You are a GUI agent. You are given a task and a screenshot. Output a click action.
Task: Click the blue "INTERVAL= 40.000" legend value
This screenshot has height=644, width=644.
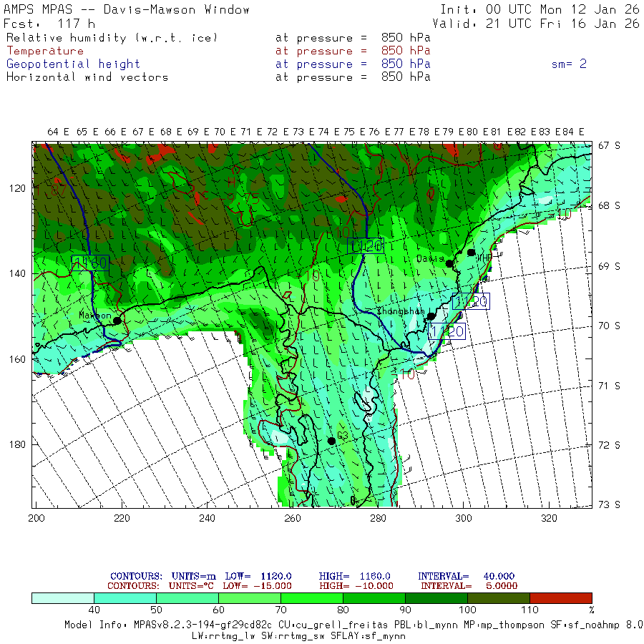(x=466, y=576)
